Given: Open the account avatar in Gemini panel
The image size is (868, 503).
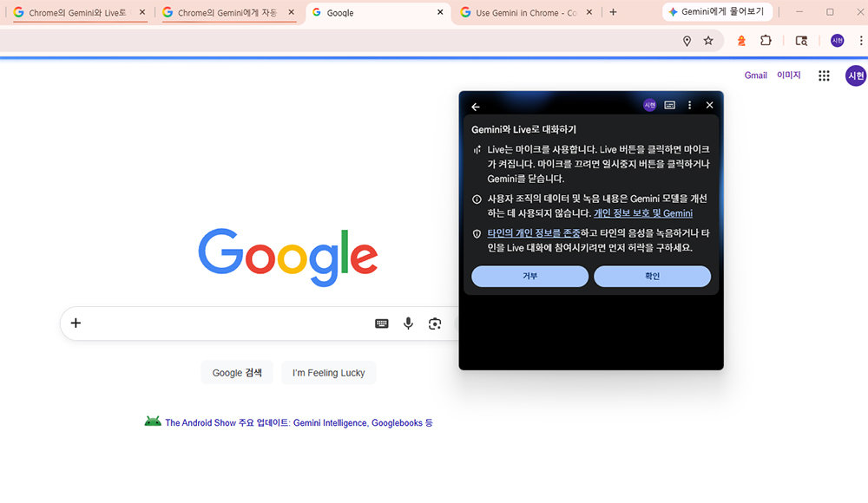Looking at the screenshot, I should coord(649,105).
